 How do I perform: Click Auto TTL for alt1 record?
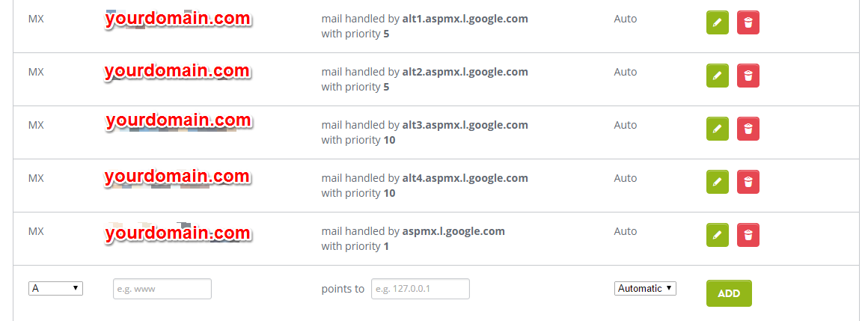point(626,19)
